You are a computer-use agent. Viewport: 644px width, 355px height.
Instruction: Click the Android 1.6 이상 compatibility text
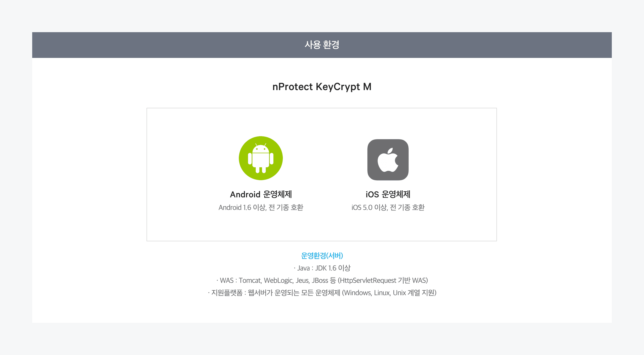[261, 208]
